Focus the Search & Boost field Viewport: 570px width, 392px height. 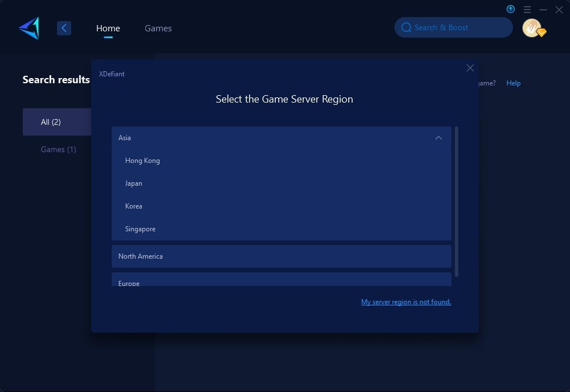[453, 27]
